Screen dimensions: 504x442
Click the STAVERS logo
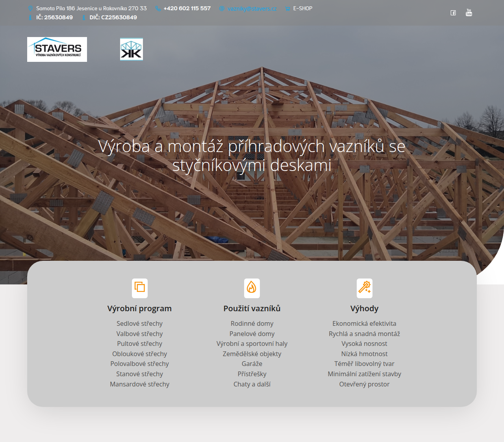(57, 50)
